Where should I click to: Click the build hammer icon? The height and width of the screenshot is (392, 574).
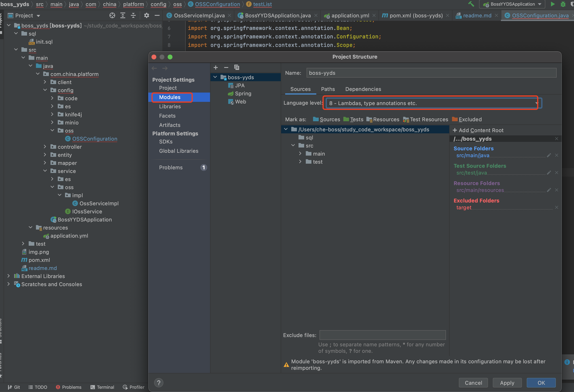[471, 4]
